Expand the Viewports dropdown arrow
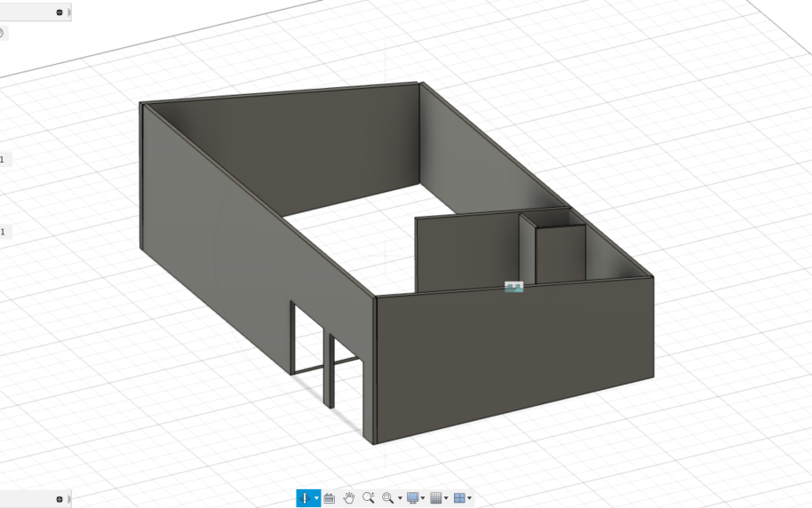This screenshot has height=508, width=812. click(470, 498)
